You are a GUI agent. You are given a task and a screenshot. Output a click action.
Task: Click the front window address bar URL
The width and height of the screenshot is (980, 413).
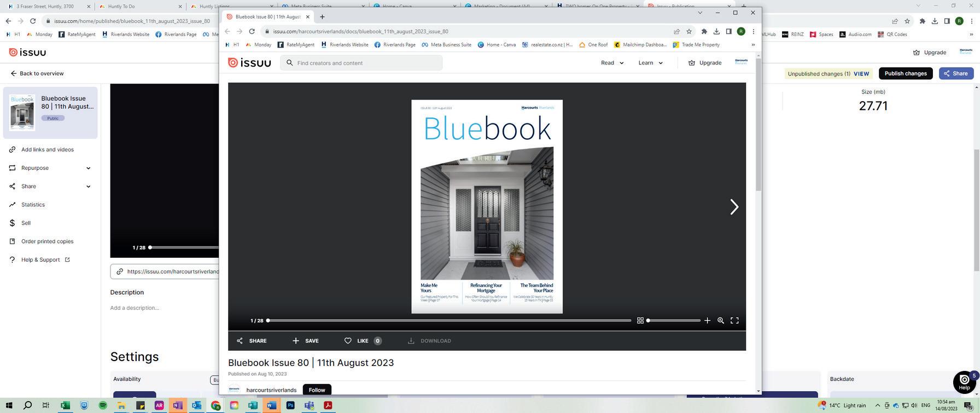[x=360, y=32]
